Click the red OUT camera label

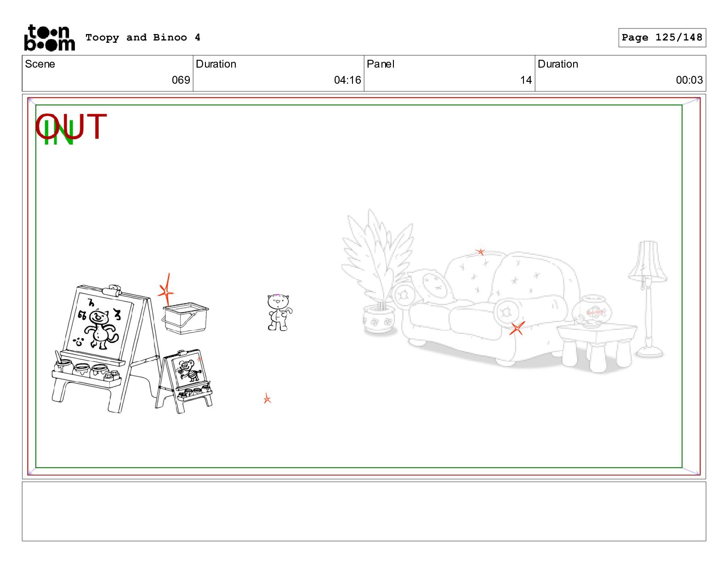pos(72,126)
